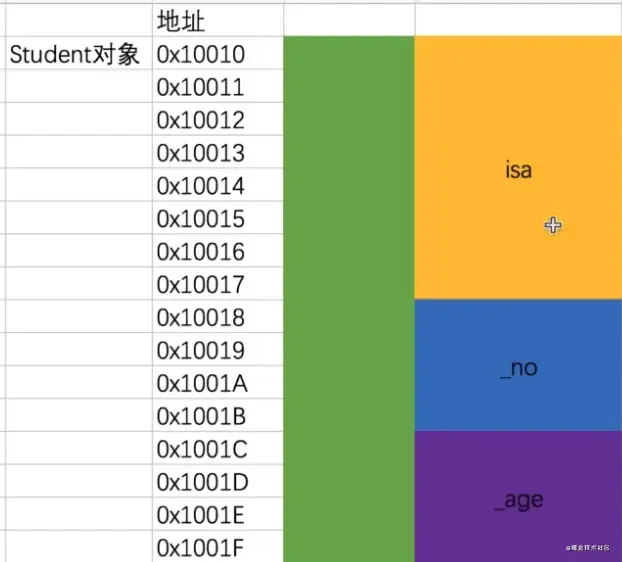
Task: Select the 0x10015 address cell
Action: [217, 219]
